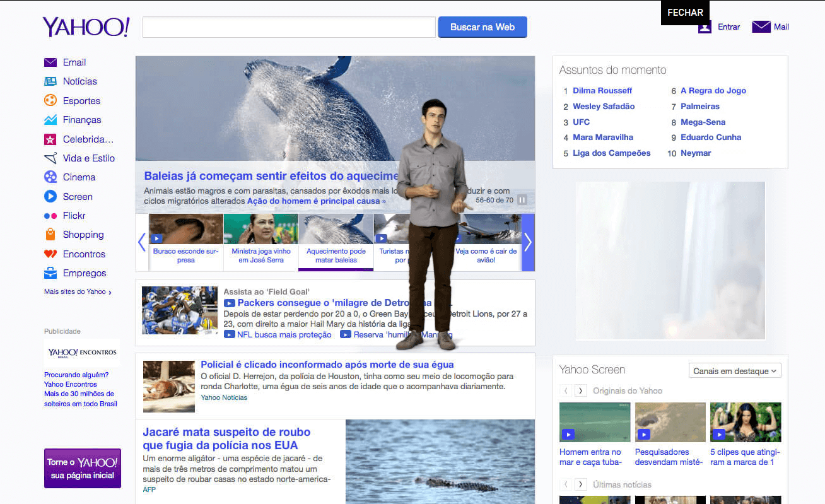Click the Encontros hearts icon
The image size is (825, 504).
tap(50, 254)
